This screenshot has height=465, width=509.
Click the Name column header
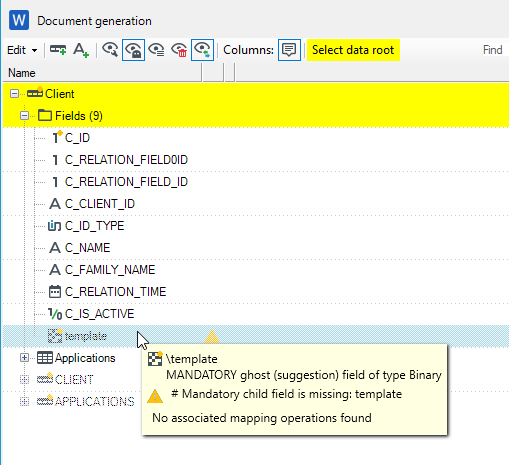coord(102,73)
